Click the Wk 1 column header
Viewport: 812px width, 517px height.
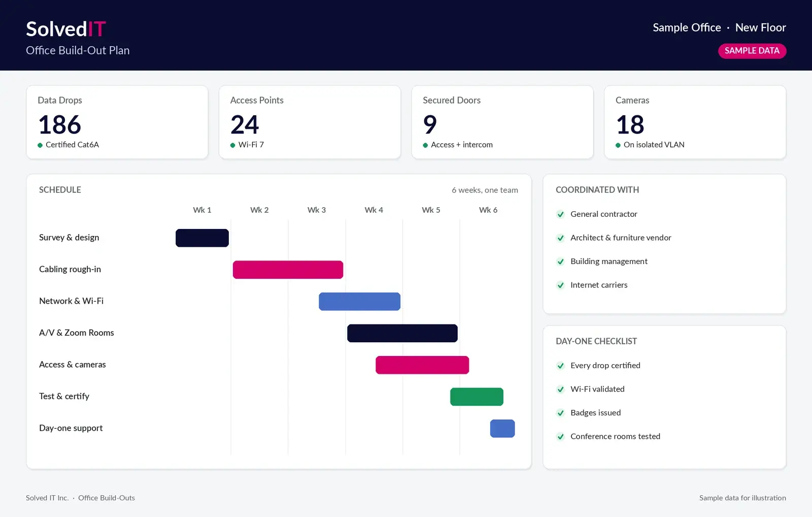click(x=202, y=210)
